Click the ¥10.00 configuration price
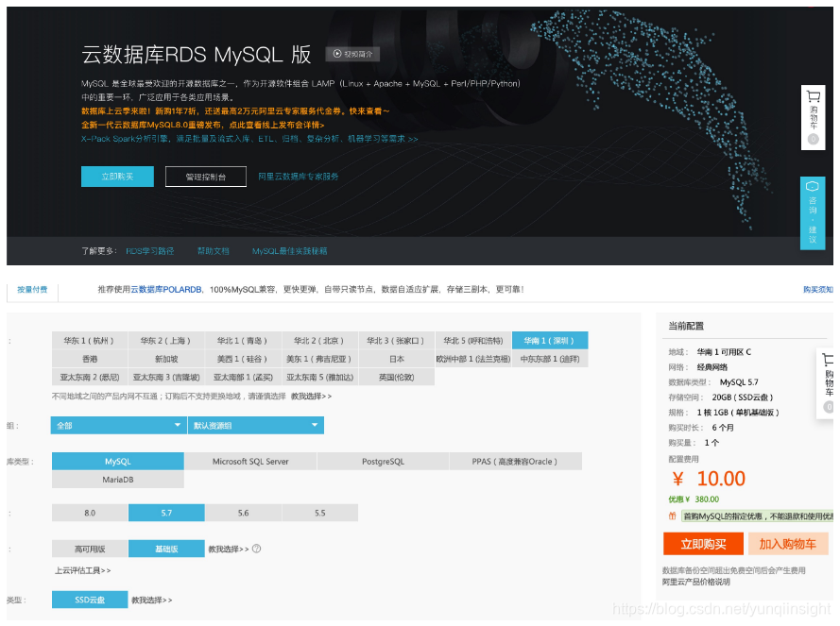This screenshot has width=840, height=626. (x=709, y=479)
